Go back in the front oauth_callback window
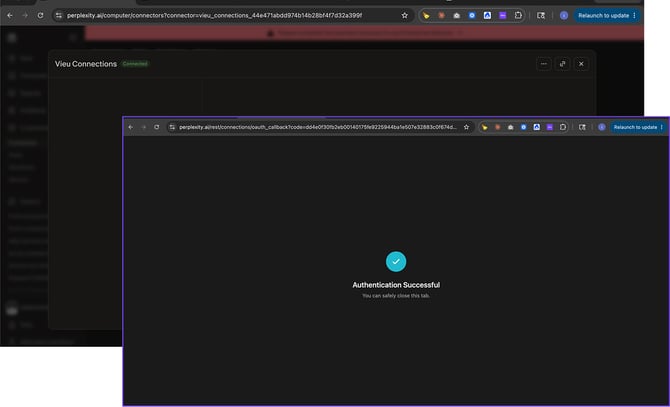This screenshot has height=407, width=670. coord(131,127)
